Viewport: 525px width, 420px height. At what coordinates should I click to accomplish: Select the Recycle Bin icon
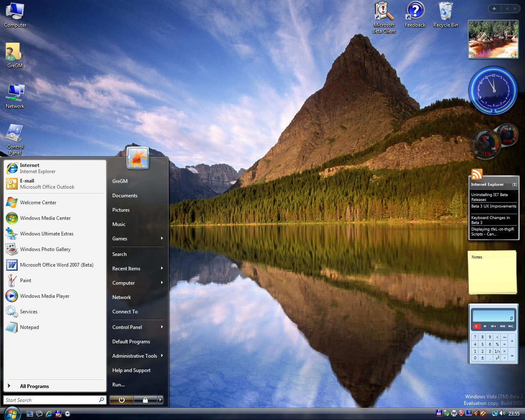coord(446,15)
